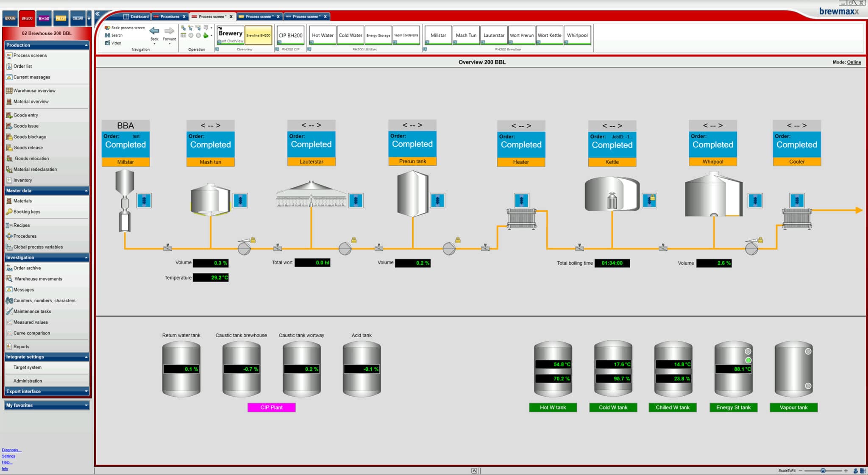The image size is (868, 475).
Task: Open Goods entry
Action: tap(25, 115)
